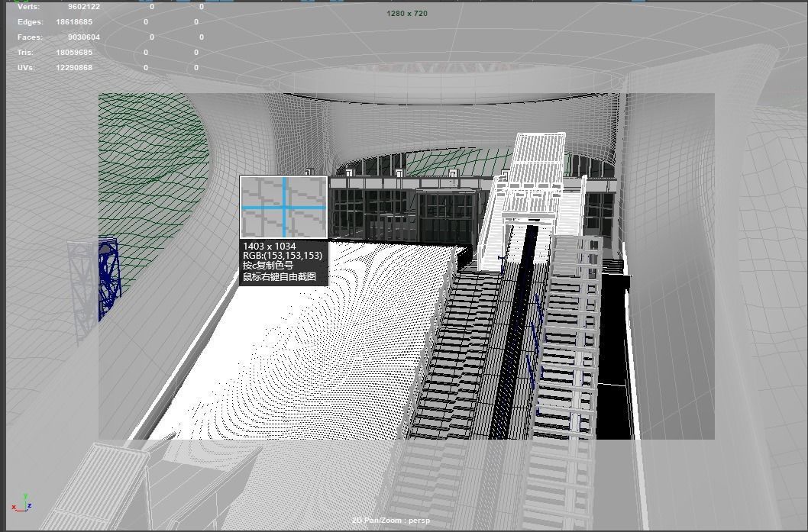
Task: Click the magnifier crosshair preview thumbnail
Action: 284,207
